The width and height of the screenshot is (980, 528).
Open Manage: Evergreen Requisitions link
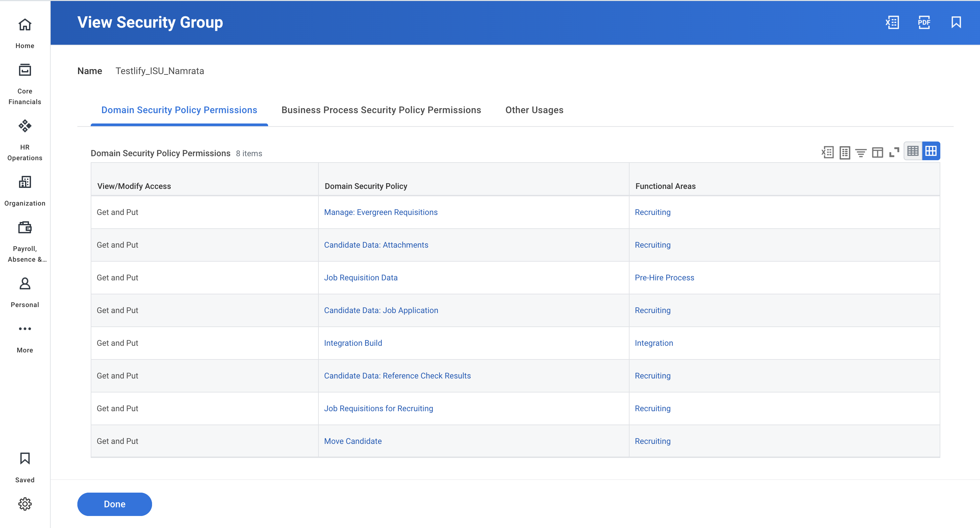[380, 212]
